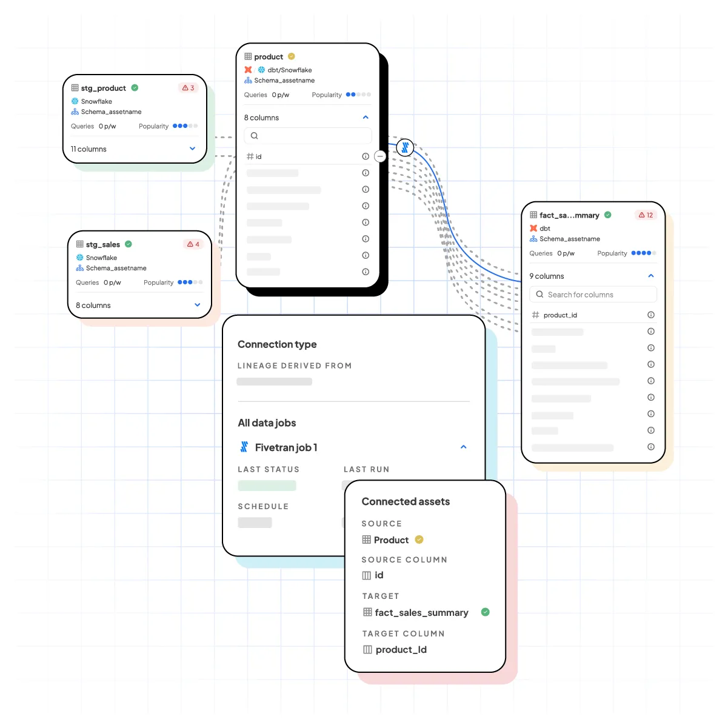728x728 pixels.
Task: Collapse 9 columns on fact_sa...mmary card
Action: [x=651, y=276]
